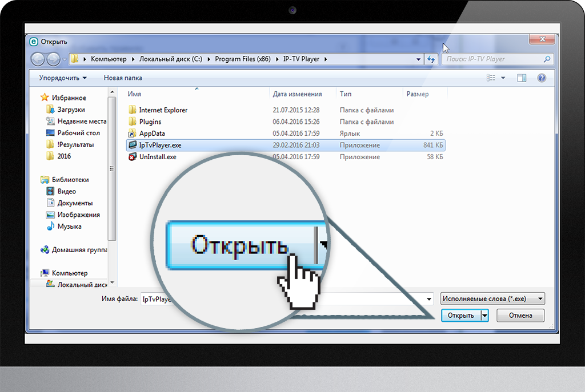Select the IpTvPlayer.exe file icon
585x392 pixels.
click(132, 145)
